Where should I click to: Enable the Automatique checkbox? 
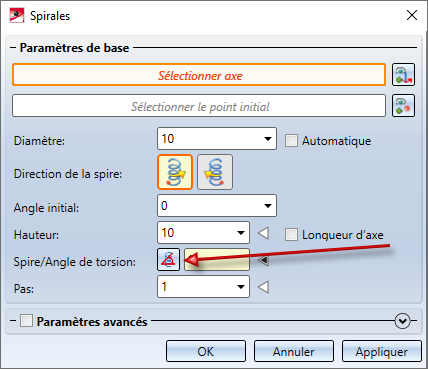coord(291,141)
